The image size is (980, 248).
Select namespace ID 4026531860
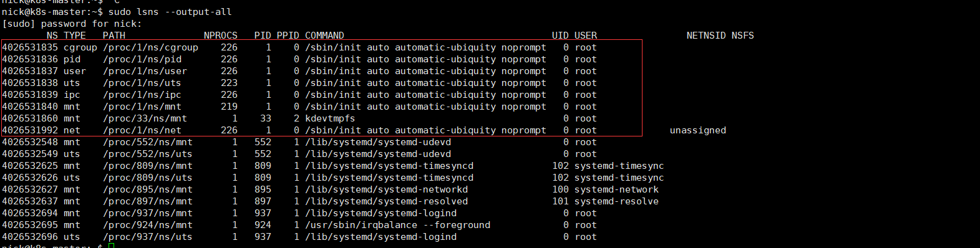30,118
